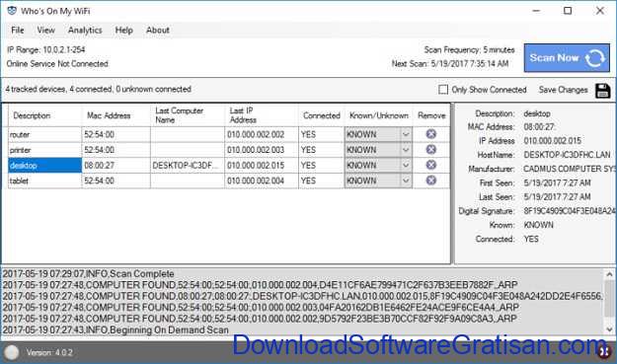Viewport: 617px width, 364px height.
Task: Click the Beginning On Demand Scan log line
Action: (116, 329)
